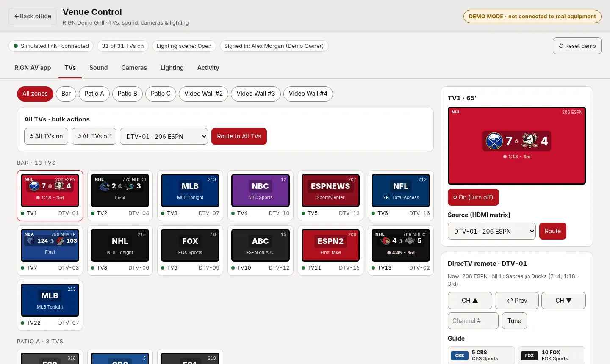Image resolution: width=610 pixels, height=364 pixels.
Task: Click the Sabres logo in TV1 preview
Action: (494, 141)
